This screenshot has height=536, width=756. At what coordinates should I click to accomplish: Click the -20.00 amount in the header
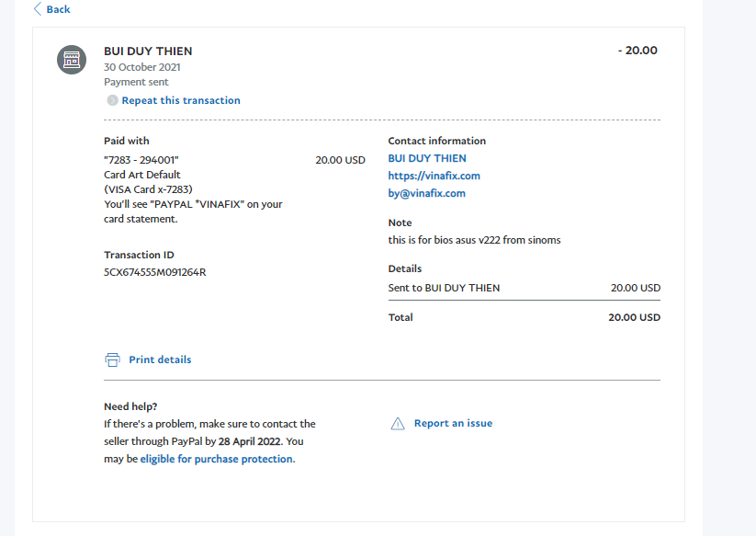coord(637,51)
